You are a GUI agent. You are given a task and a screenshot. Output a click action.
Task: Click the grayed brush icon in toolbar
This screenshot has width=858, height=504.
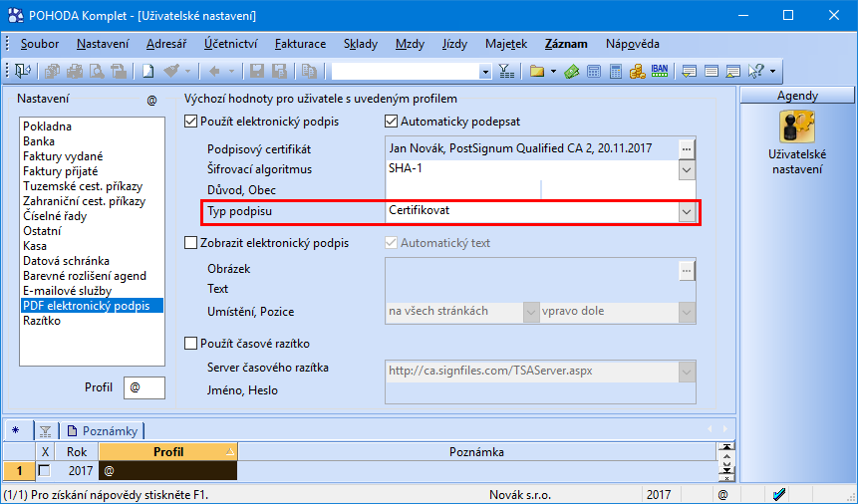pyautogui.click(x=171, y=71)
